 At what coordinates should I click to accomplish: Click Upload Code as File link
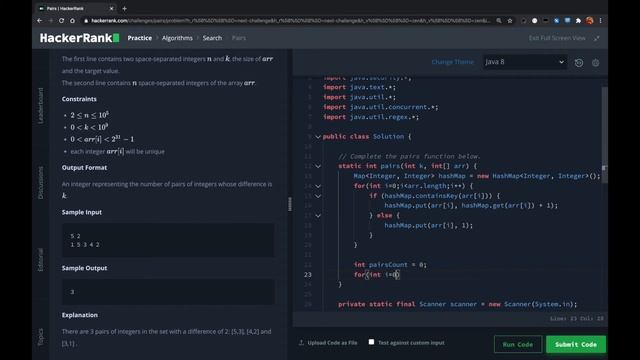pos(332,342)
